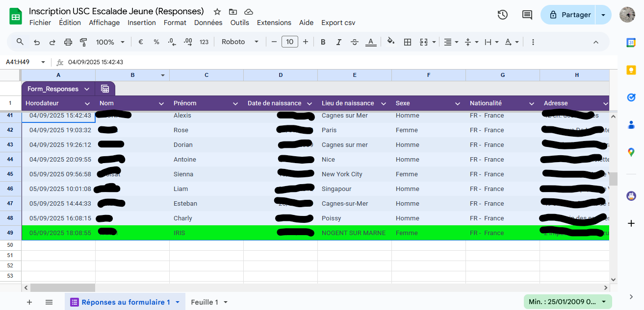Click the cell reference name box
The image size is (644, 310).
tap(22, 62)
